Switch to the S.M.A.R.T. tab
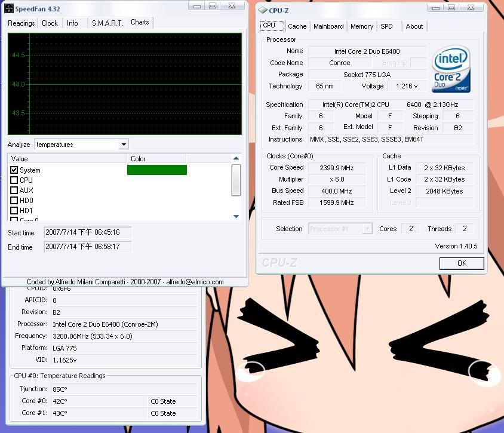504x433 pixels. pos(107,23)
